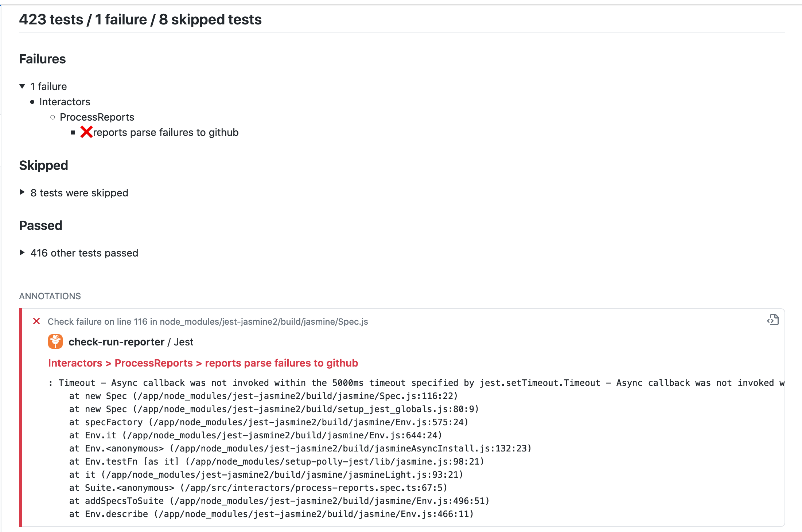Click the check-run-reporter app avatar icon
802x532 pixels.
click(x=55, y=341)
